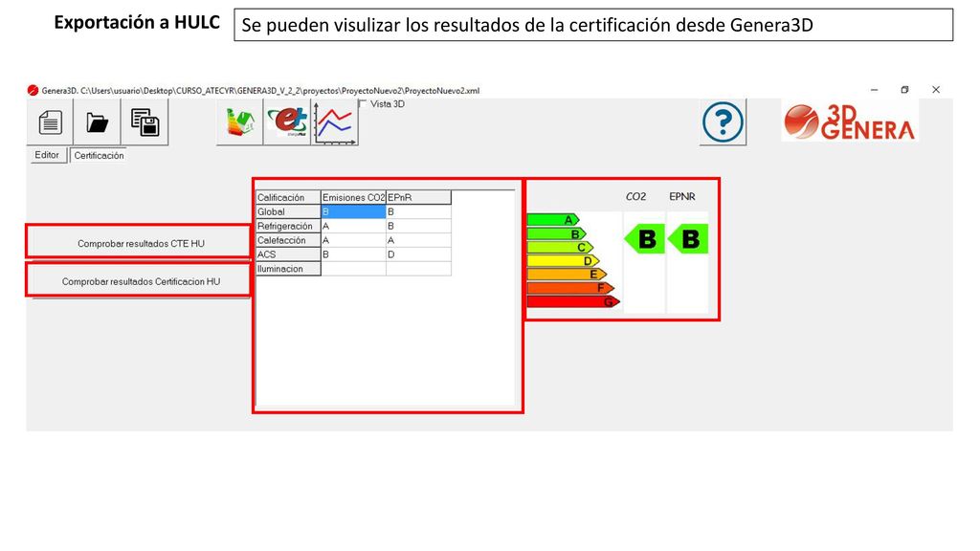Select the EPnR column header
The height and width of the screenshot is (551, 980).
pos(418,197)
